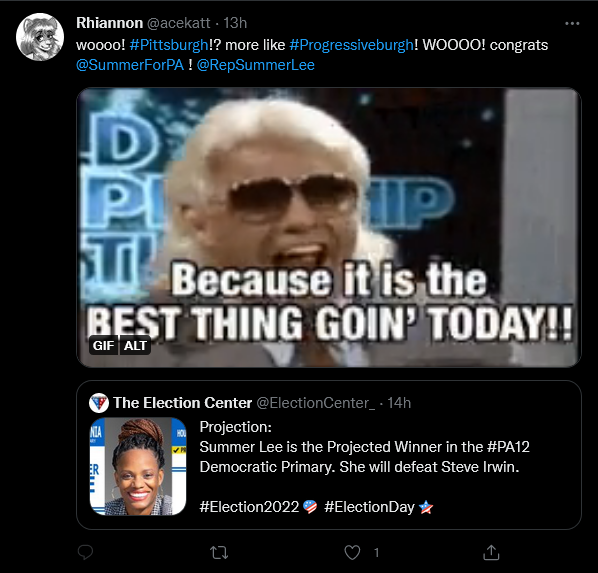Open the share upload icon
This screenshot has height=573, width=598.
point(491,552)
